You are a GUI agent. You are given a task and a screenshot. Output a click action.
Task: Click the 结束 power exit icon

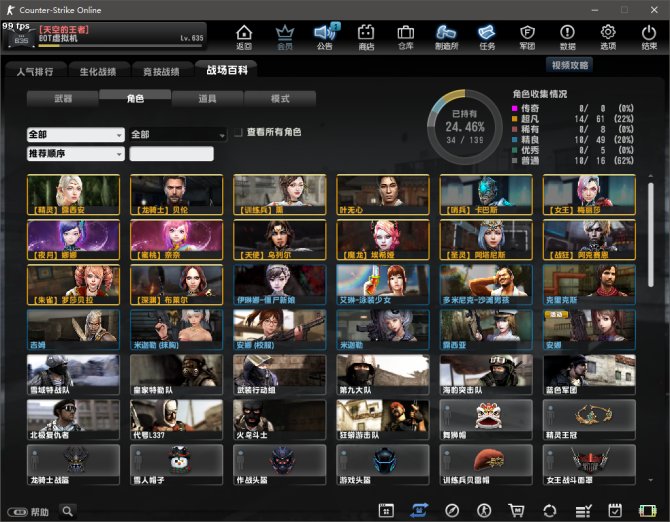click(x=649, y=38)
